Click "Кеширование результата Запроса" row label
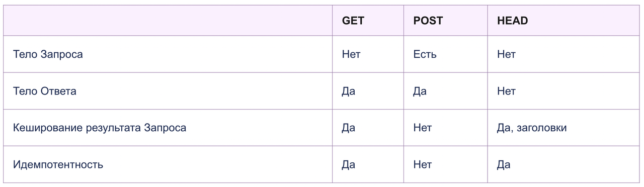The width and height of the screenshot is (644, 187). click(x=100, y=128)
